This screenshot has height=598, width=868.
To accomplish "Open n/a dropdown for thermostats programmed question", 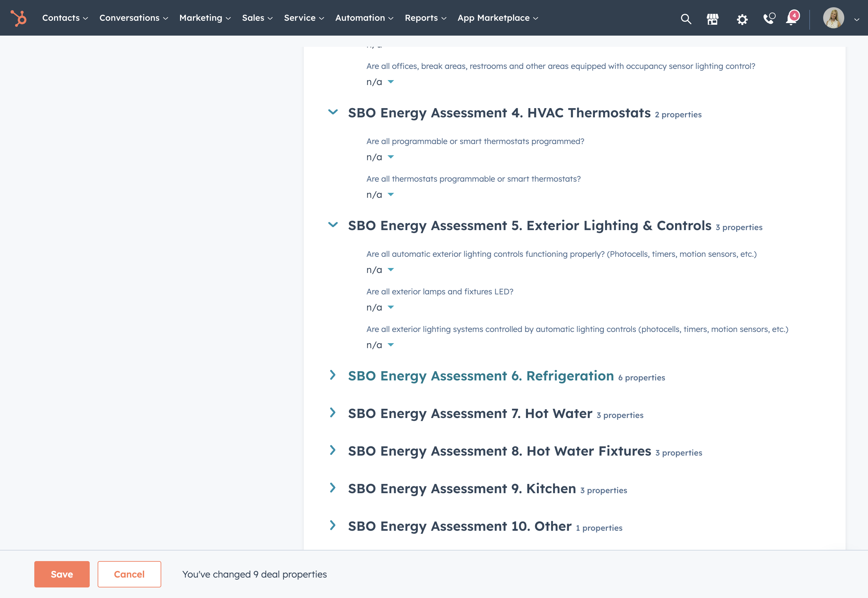I will click(380, 157).
